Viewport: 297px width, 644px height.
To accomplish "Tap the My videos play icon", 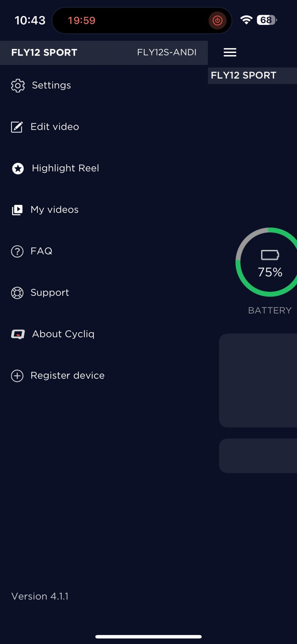I will coord(17,210).
